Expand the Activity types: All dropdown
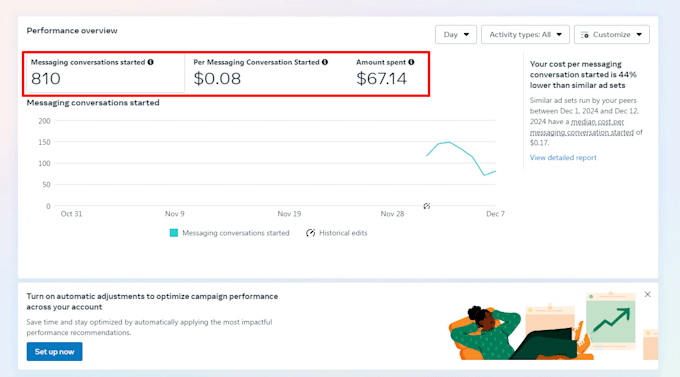The image size is (680, 377). 525,35
